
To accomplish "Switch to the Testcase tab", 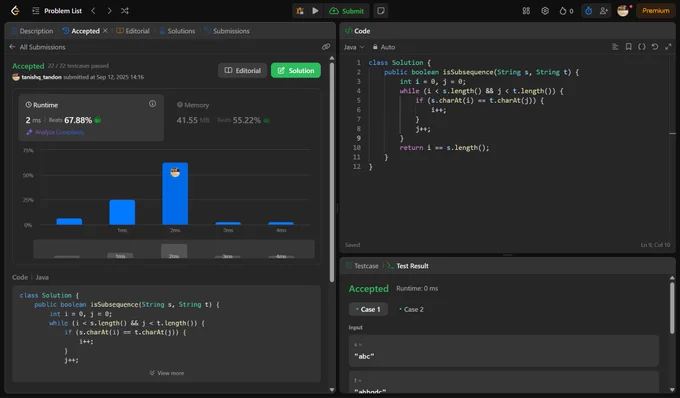I will pyautogui.click(x=362, y=266).
